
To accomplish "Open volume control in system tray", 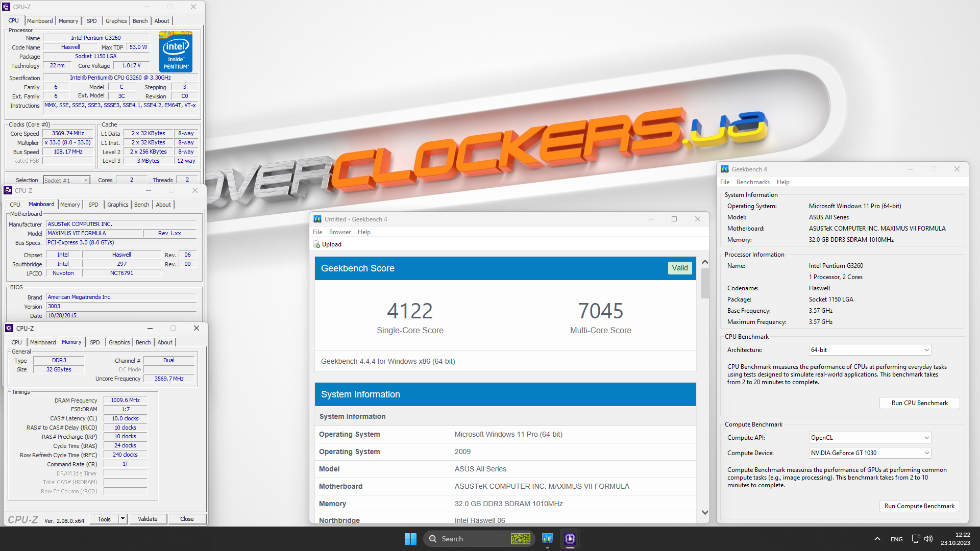I will 928,539.
